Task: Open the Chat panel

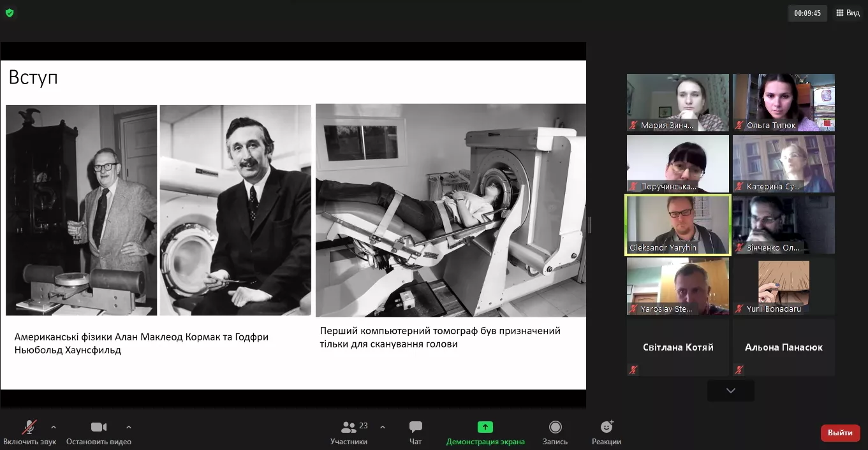Action: click(x=415, y=427)
